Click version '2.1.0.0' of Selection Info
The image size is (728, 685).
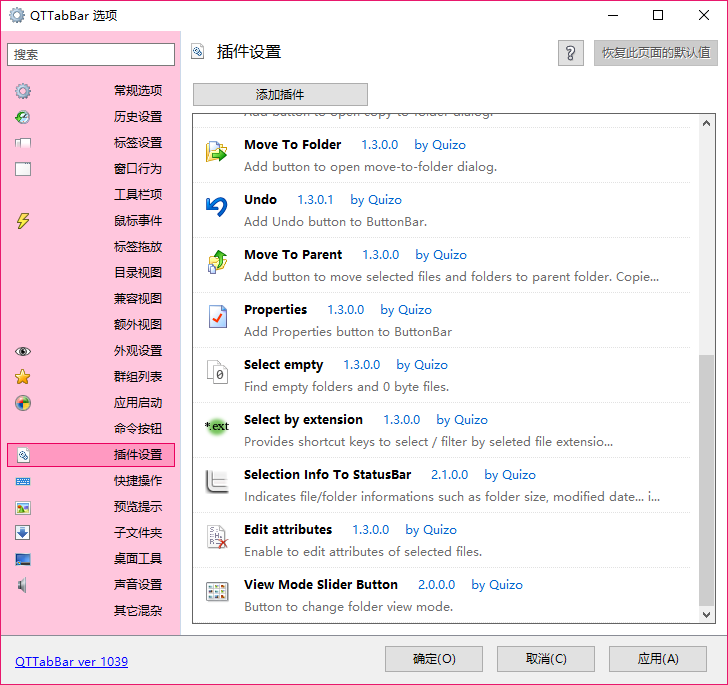449,475
